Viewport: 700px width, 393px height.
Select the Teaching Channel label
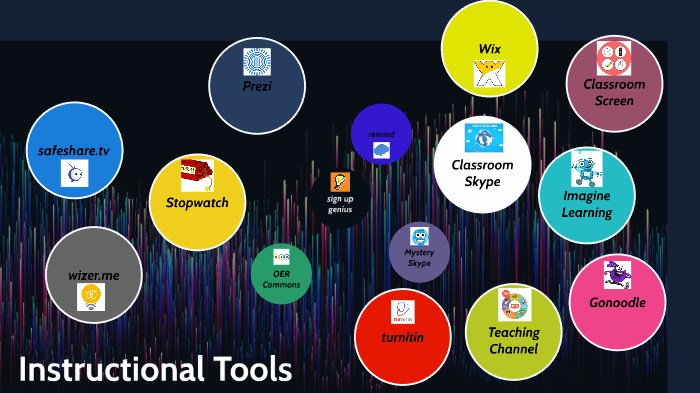point(514,340)
